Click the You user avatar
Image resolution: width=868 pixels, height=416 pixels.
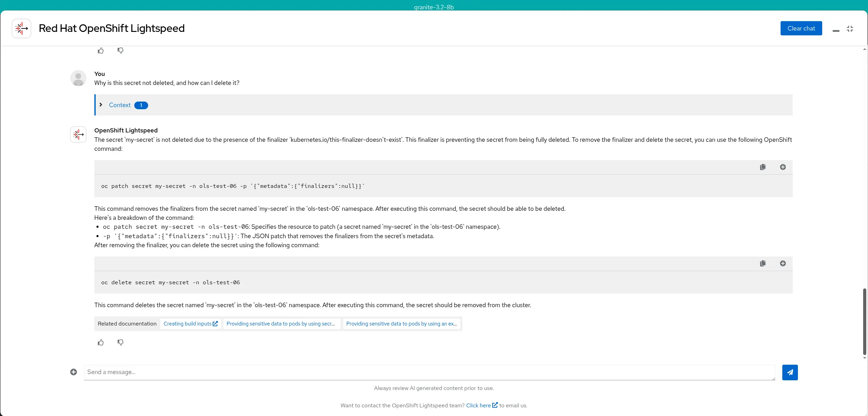pos(78,78)
